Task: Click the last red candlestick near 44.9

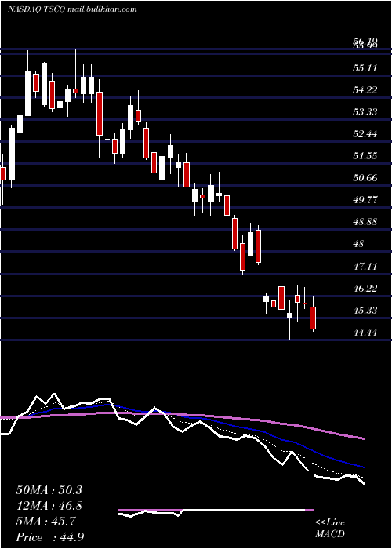Action: (x=313, y=318)
